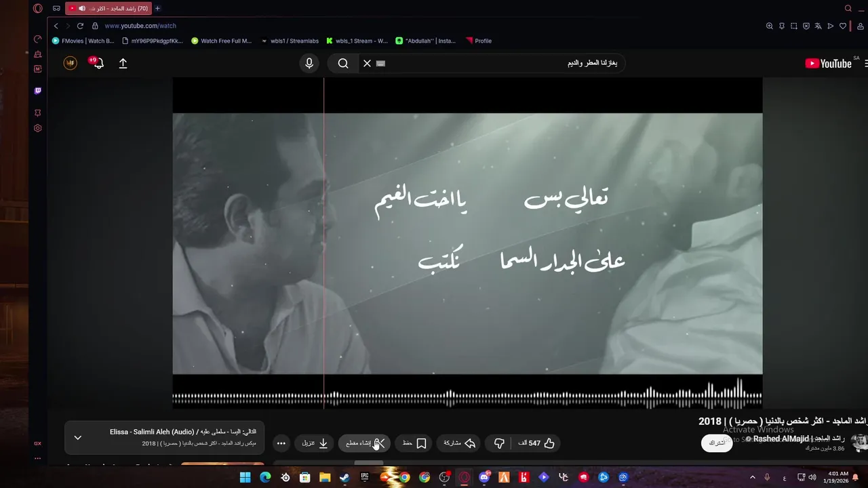This screenshot has width=868, height=488.
Task: Open Steam from taskbar
Action: (x=344, y=477)
